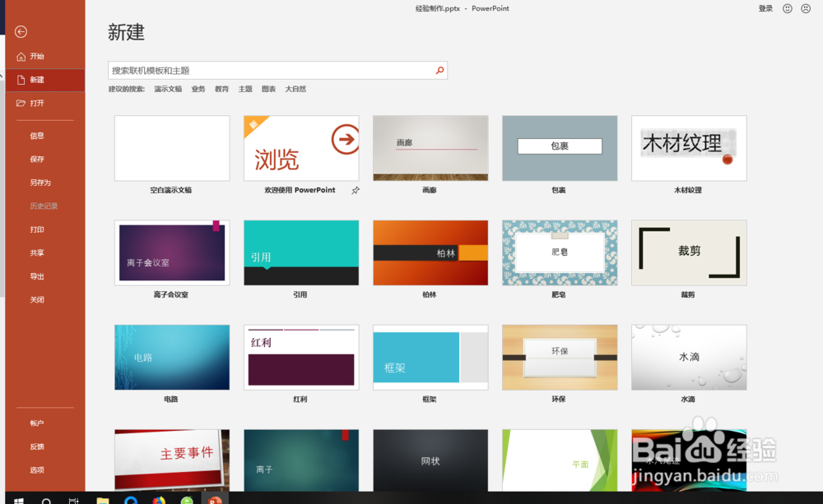This screenshot has width=823, height=504.
Task: Open File Explorer from taskbar
Action: pos(102,501)
